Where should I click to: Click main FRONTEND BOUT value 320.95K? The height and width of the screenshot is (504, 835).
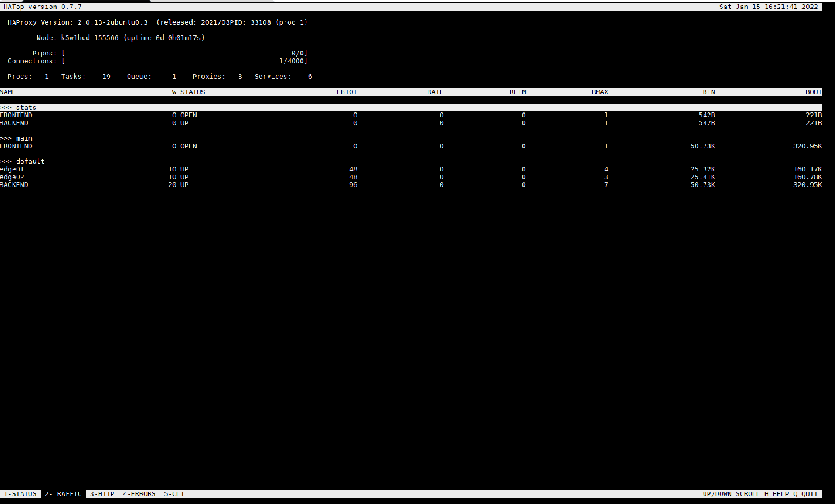click(807, 146)
